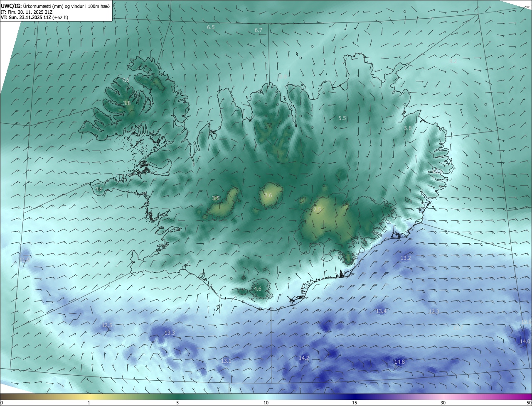Click the 6.5 value label on the map

(x=211, y=27)
